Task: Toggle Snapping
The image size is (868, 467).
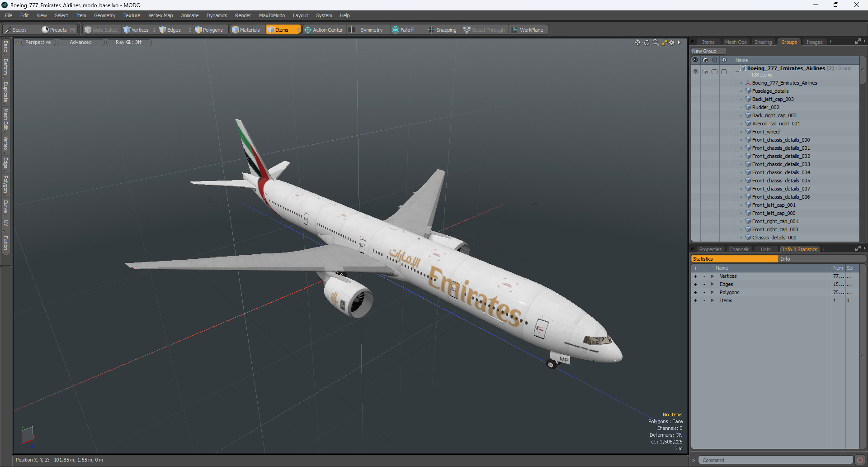Action: 442,30
